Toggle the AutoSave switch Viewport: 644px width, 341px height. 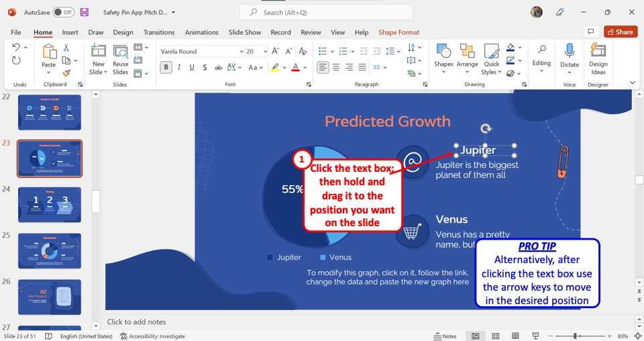pos(64,12)
